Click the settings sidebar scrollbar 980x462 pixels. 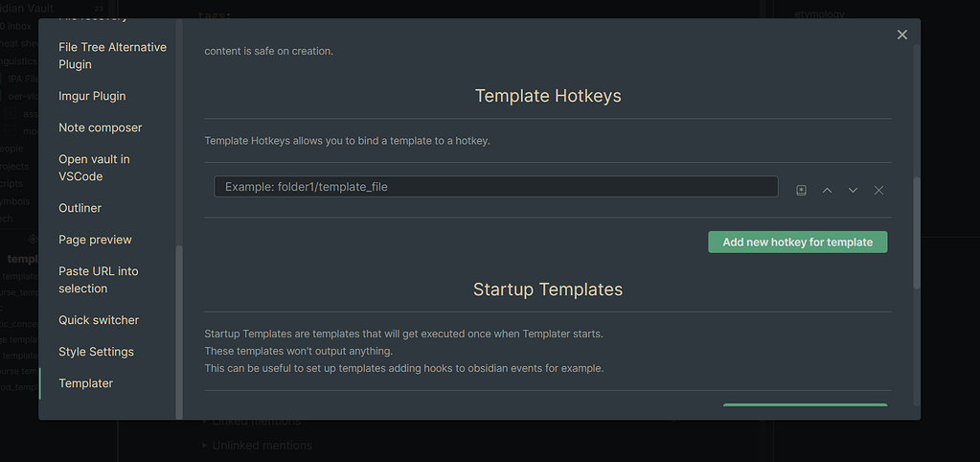tap(179, 332)
